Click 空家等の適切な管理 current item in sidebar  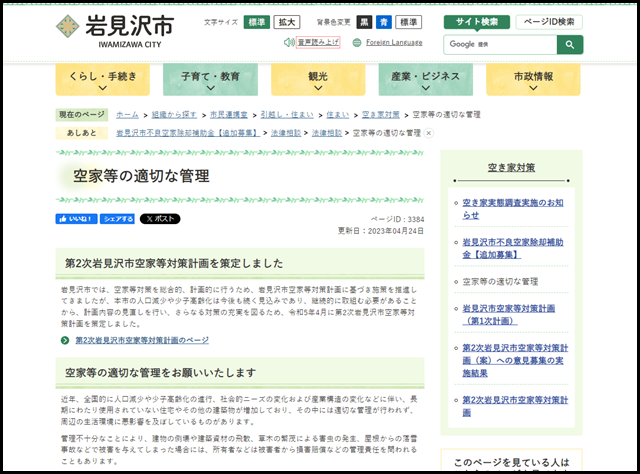pos(500,282)
